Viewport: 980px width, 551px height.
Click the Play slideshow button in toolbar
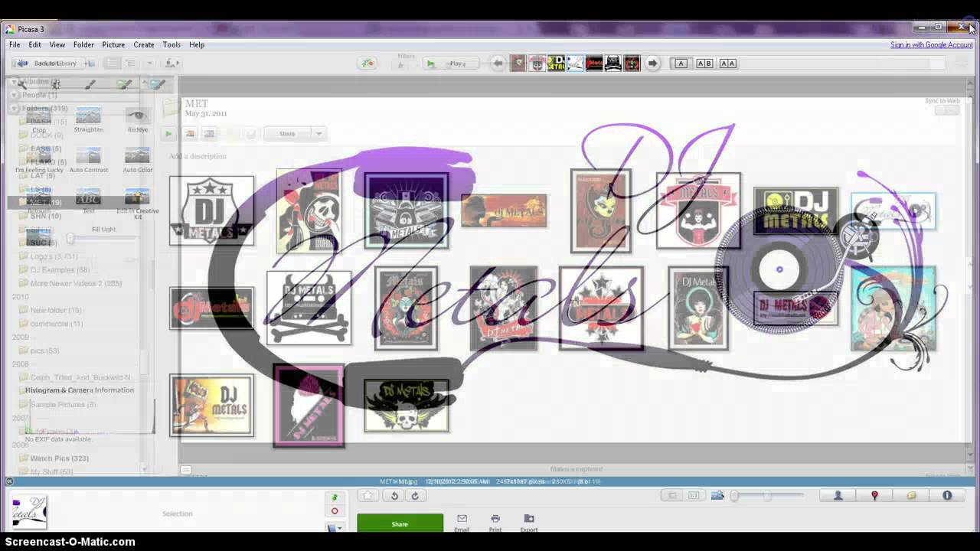[449, 64]
